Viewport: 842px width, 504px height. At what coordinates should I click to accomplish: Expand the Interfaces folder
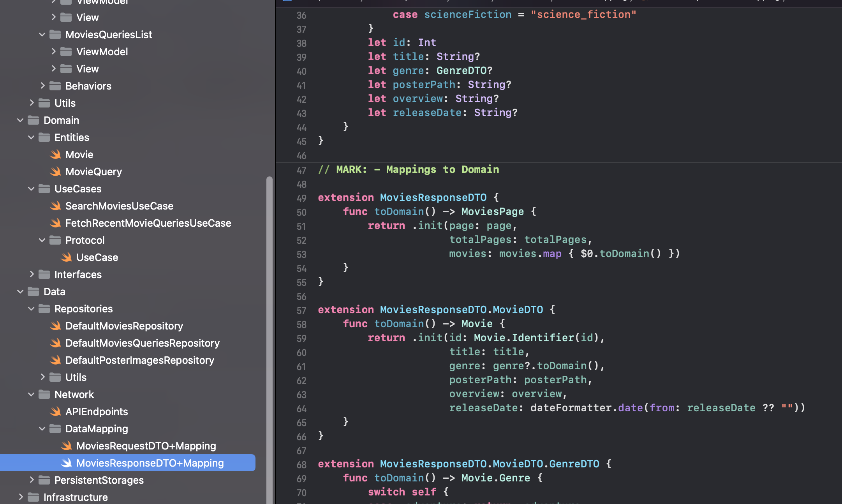[32, 275]
